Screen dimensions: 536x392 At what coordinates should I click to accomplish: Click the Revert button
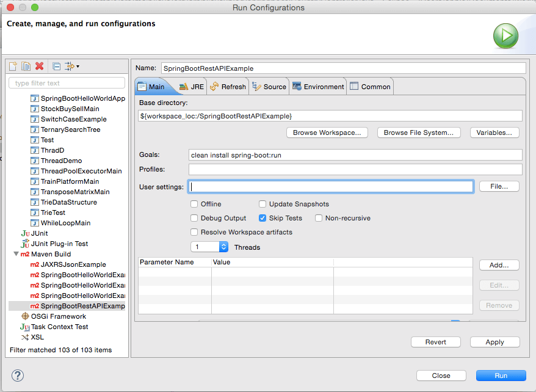[436, 342]
